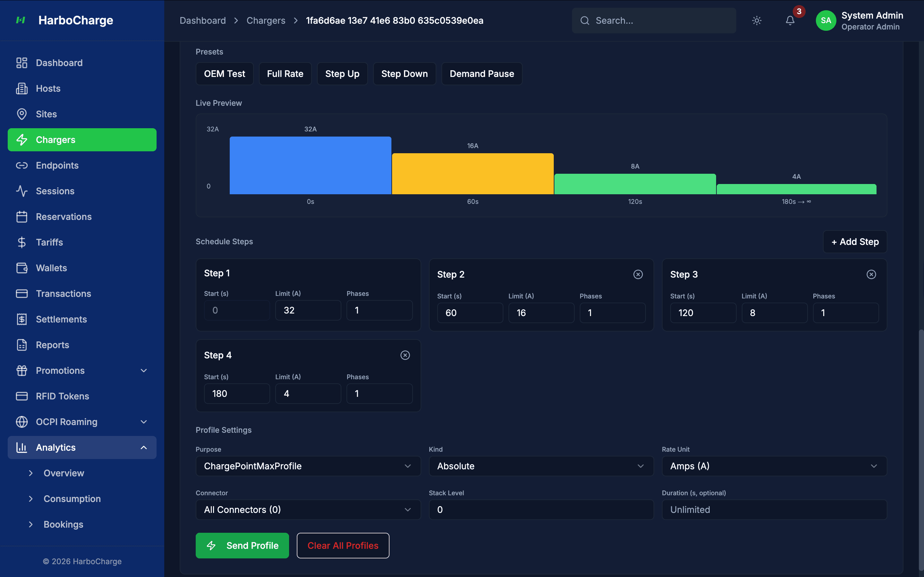
Task: Click the Send Profile button
Action: (x=242, y=545)
